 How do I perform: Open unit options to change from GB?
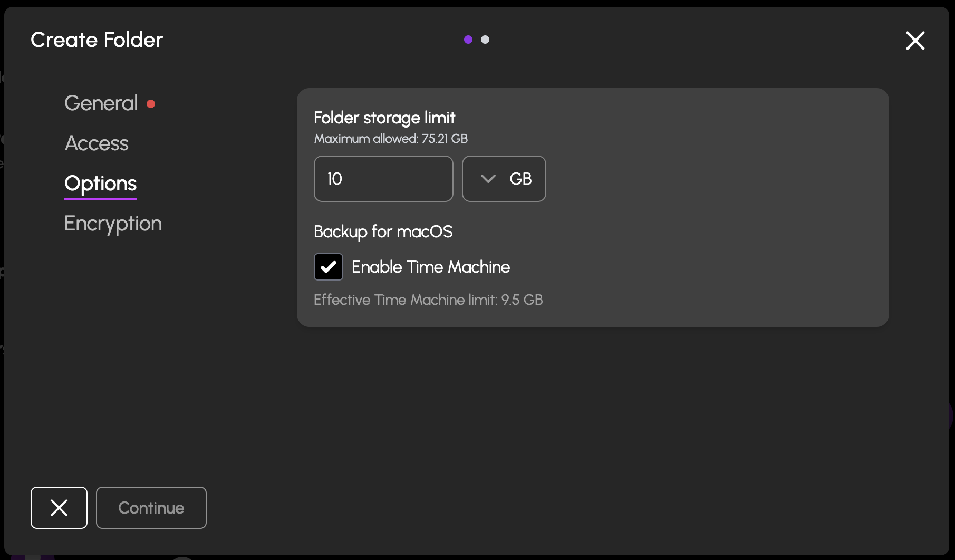click(504, 179)
